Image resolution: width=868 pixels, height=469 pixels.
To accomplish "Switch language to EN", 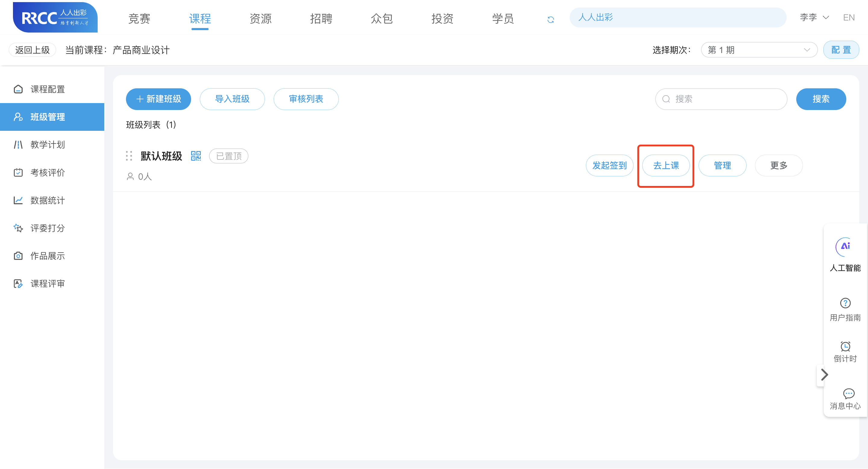I will (x=849, y=17).
